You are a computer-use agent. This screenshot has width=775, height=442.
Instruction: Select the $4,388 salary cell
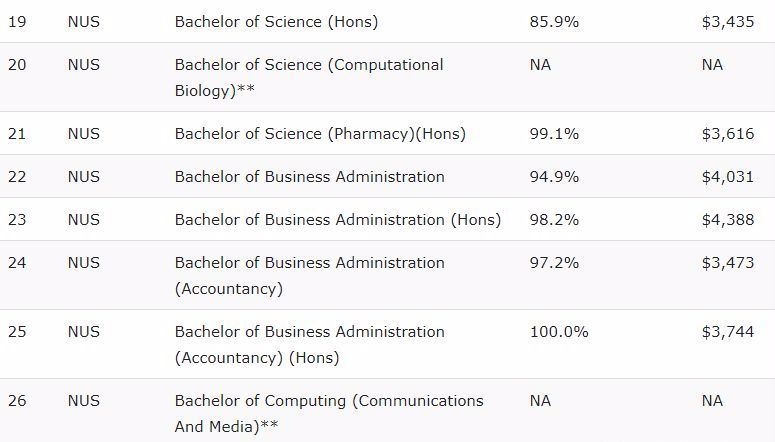click(728, 220)
